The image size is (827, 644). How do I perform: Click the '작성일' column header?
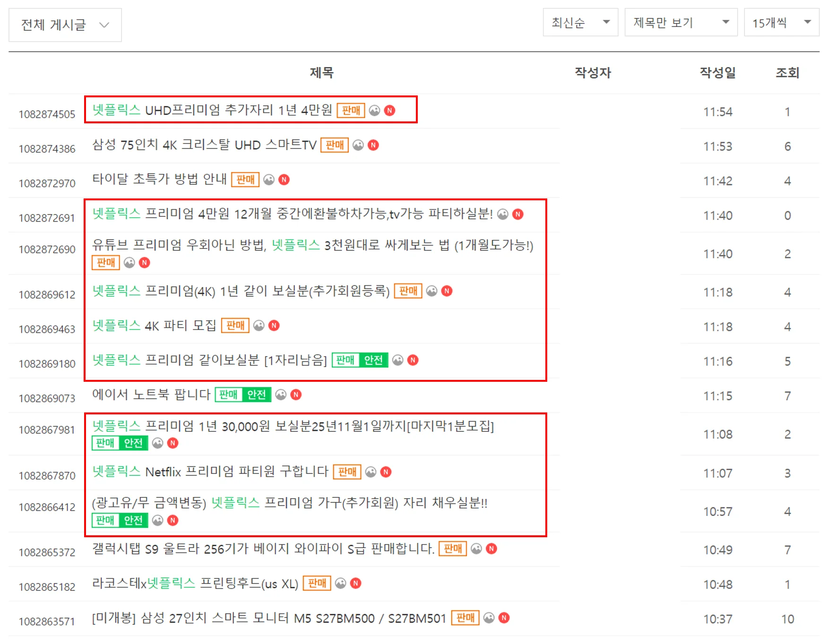tap(718, 73)
